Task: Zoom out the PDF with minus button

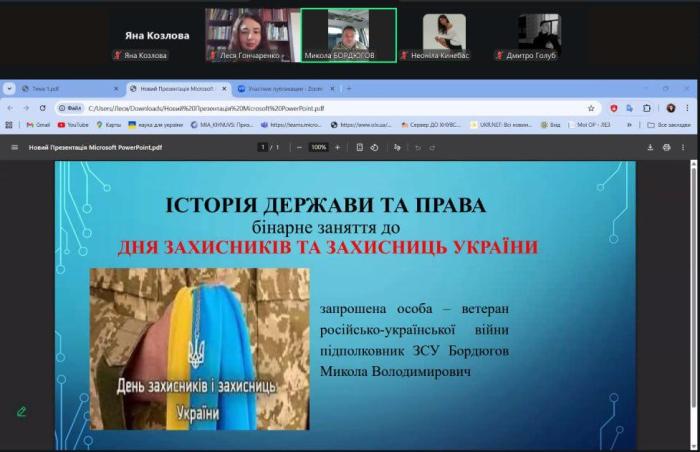Action: click(299, 147)
